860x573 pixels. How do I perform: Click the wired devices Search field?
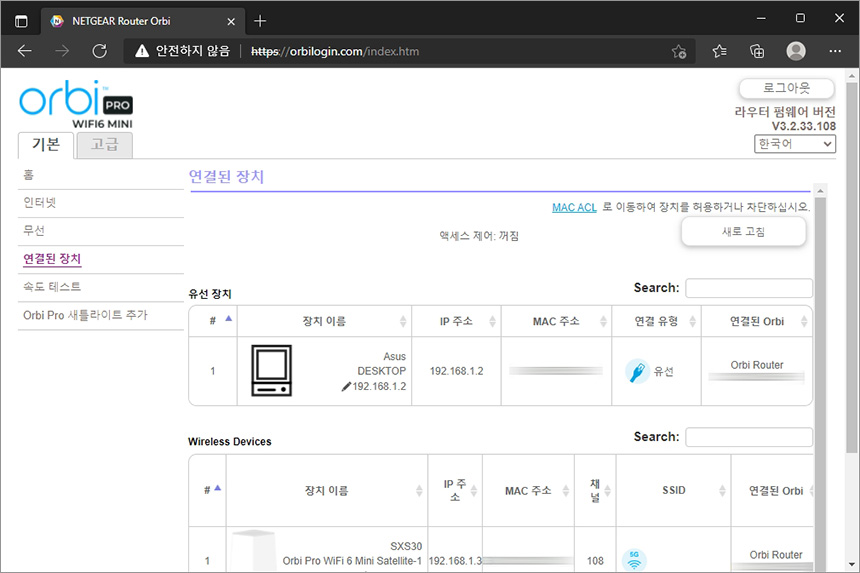pos(749,288)
